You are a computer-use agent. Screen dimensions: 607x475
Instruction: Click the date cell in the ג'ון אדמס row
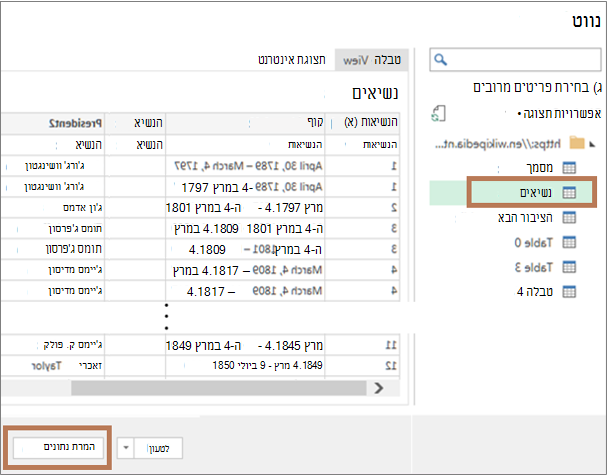(245, 208)
